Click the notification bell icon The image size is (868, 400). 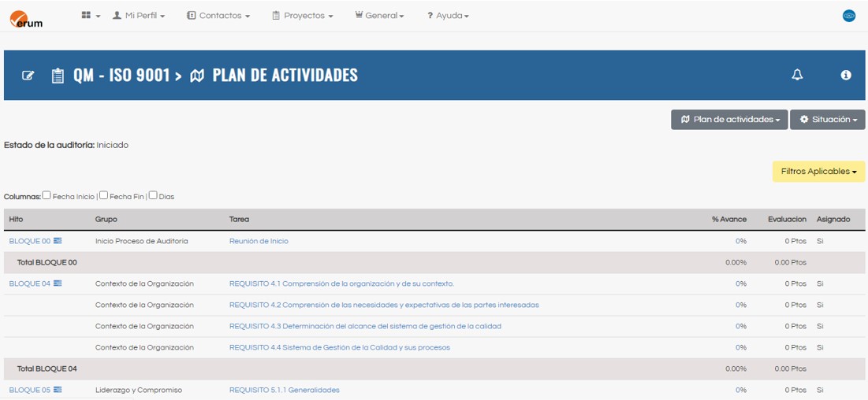(797, 75)
